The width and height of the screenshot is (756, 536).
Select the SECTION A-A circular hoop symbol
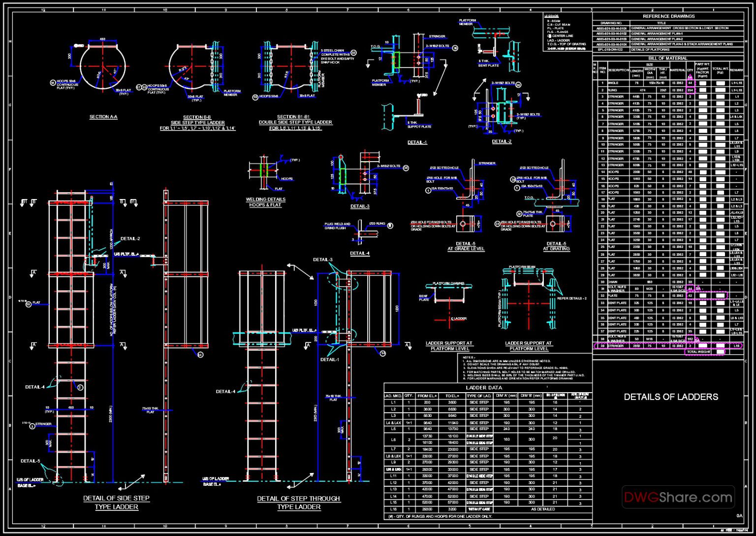coord(102,67)
